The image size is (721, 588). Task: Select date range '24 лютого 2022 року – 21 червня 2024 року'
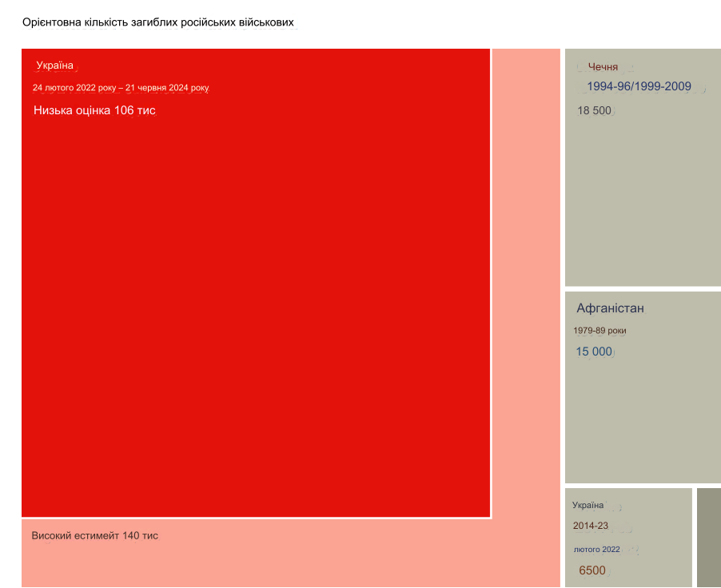pyautogui.click(x=120, y=87)
